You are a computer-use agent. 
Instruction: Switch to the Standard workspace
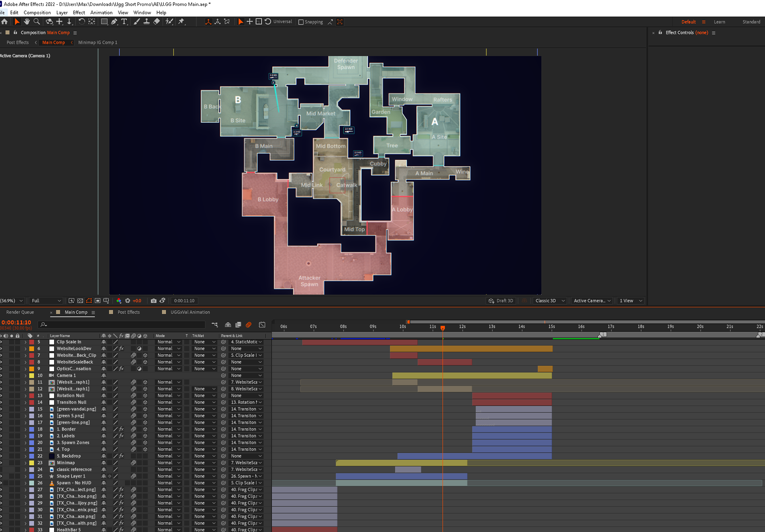point(751,22)
